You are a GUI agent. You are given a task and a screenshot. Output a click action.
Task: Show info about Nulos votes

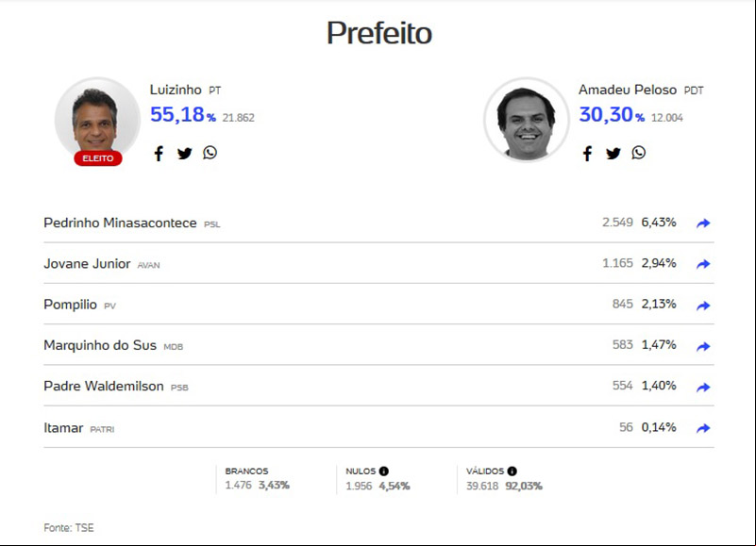point(384,472)
